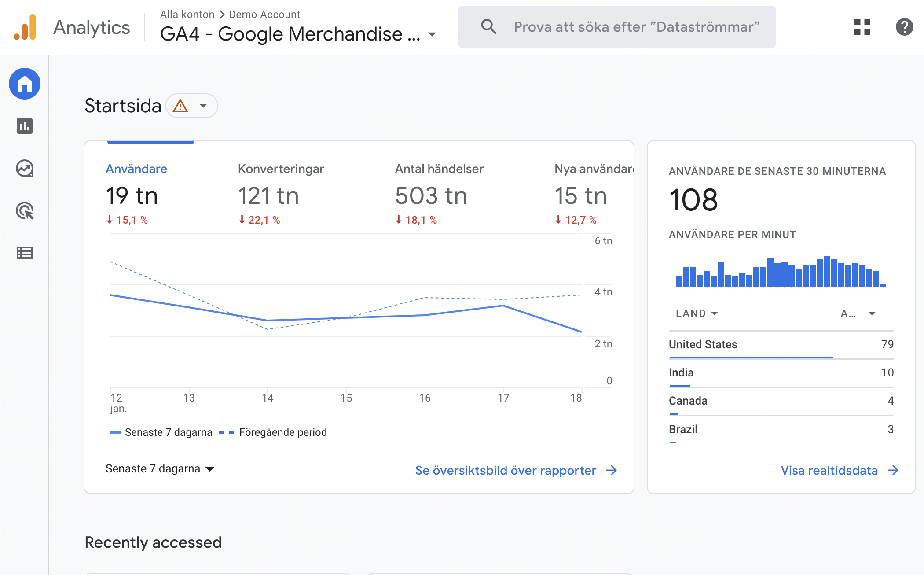The width and height of the screenshot is (924, 575).
Task: Open the Advertising cursor target icon
Action: [25, 211]
